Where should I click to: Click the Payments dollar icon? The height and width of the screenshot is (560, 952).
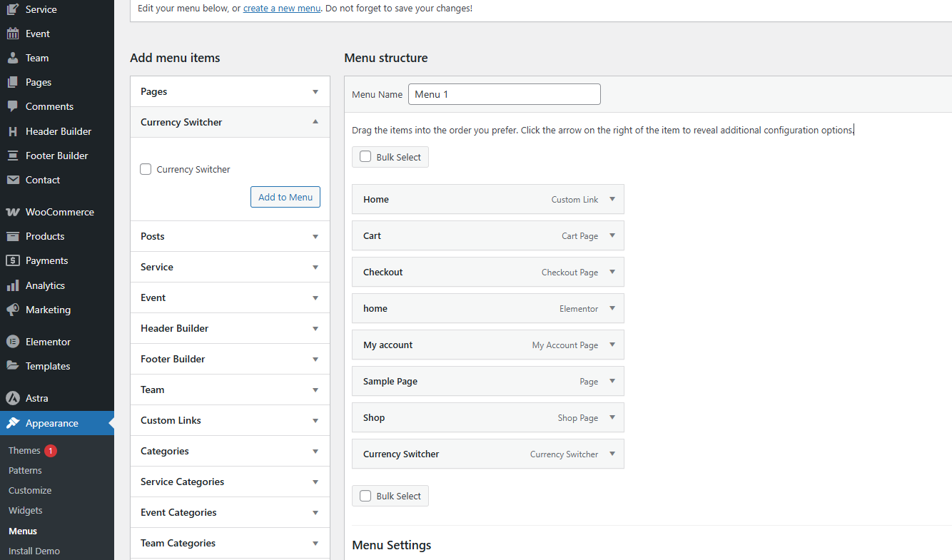click(x=13, y=260)
